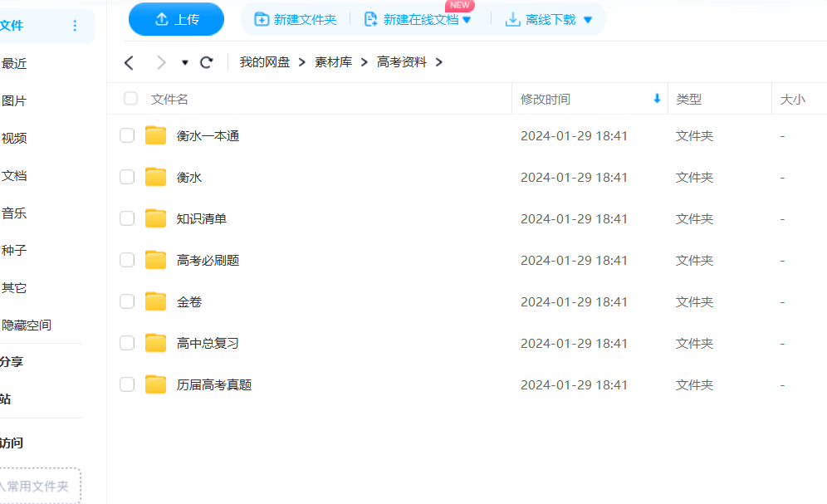Click the 衡水一本通 folder icon
Image resolution: width=827 pixels, height=504 pixels.
(155, 136)
